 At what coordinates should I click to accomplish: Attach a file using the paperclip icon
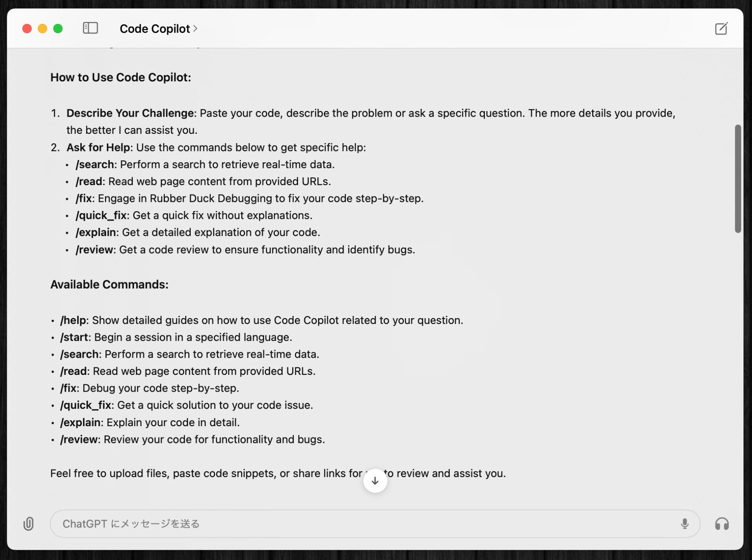[29, 524]
